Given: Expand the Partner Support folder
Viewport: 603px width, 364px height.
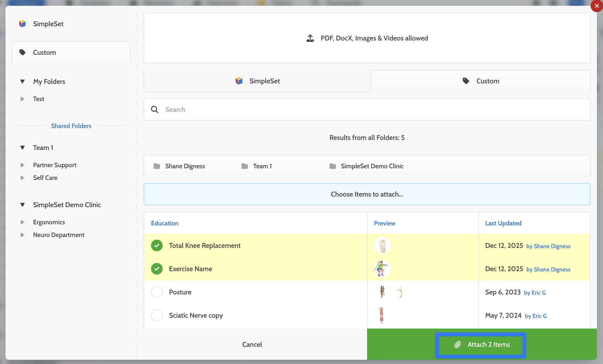Looking at the screenshot, I should 22,165.
